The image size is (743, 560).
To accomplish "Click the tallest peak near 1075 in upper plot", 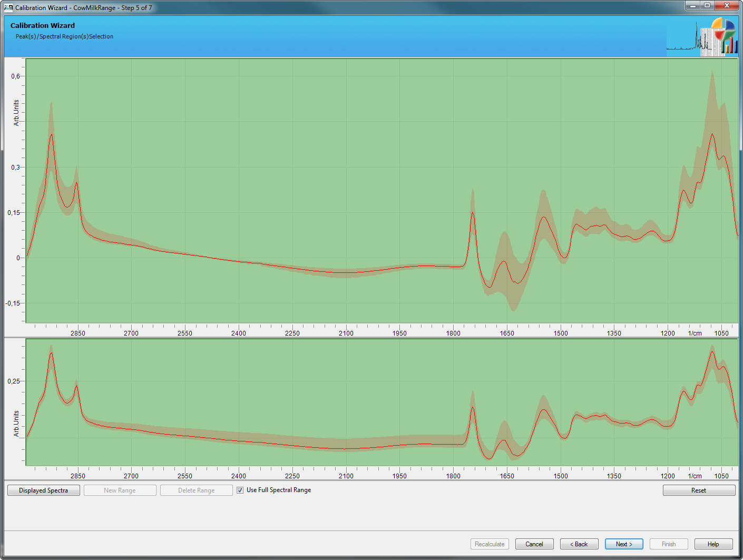I will 712,134.
